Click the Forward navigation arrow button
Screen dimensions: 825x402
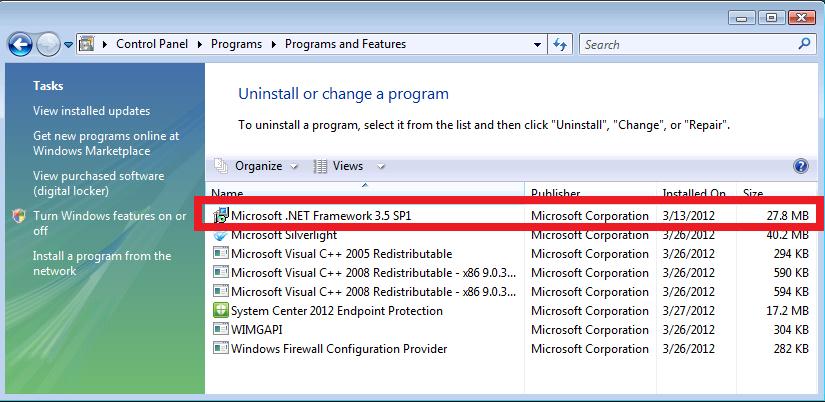coord(48,45)
